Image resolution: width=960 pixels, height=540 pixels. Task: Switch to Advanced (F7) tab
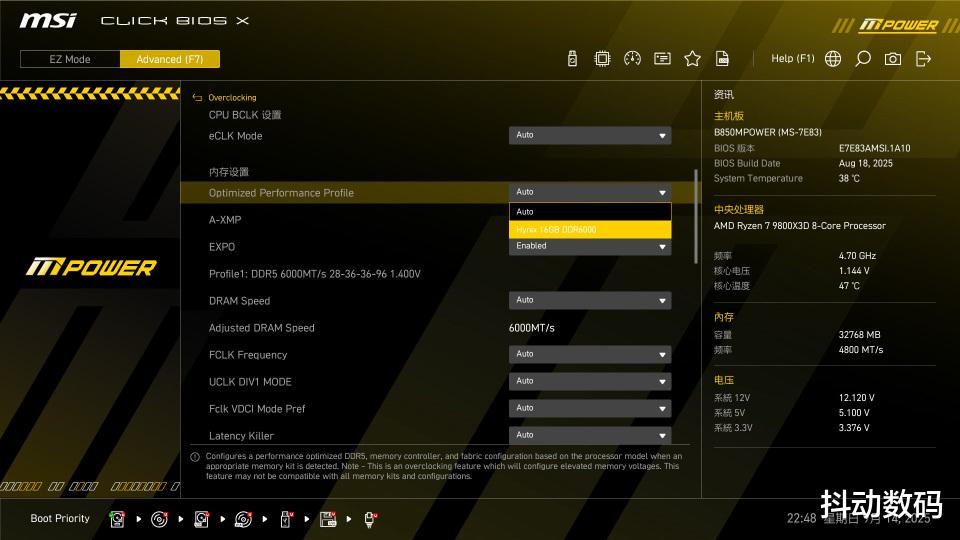170,59
